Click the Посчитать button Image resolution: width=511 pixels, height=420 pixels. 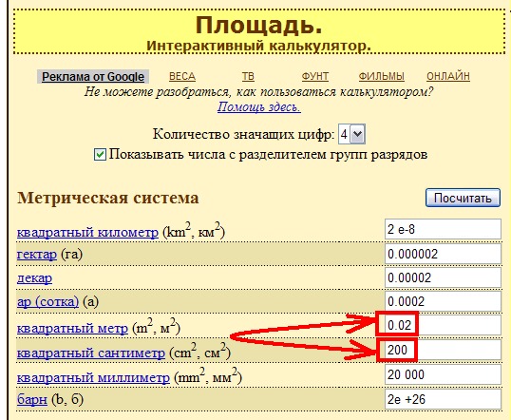[463, 198]
